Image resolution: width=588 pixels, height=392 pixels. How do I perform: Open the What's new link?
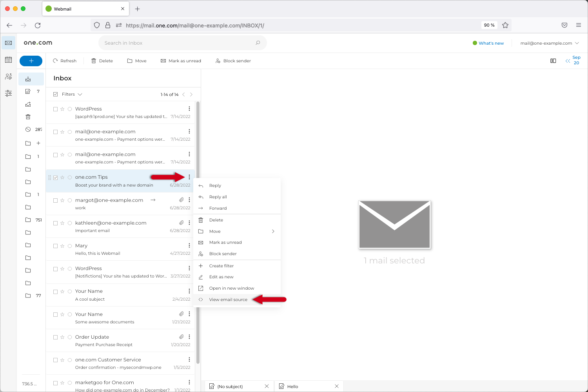click(491, 43)
